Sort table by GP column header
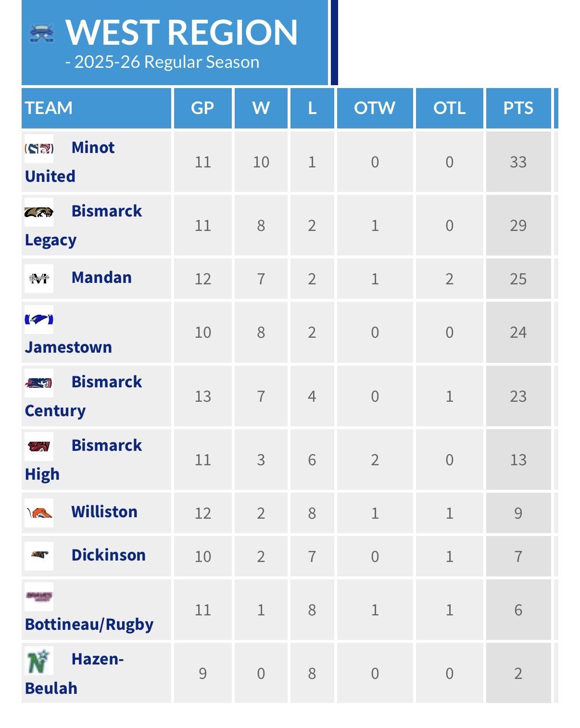Image resolution: width=580 pixels, height=728 pixels. coord(202,108)
